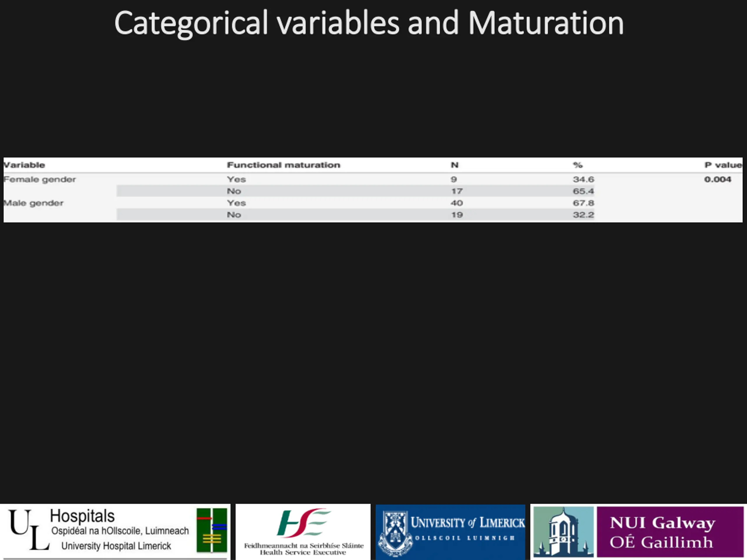Click the P value '0.004'
Image resolution: width=747 pixels, height=560 pixels.
[x=718, y=179]
